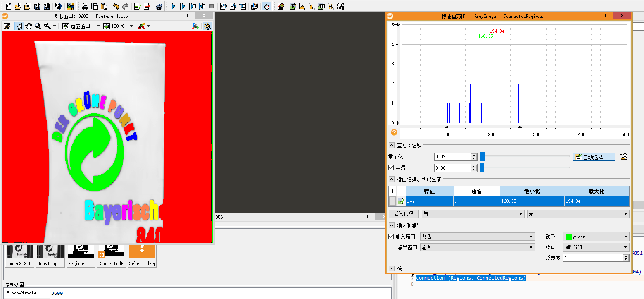Increase 线宽度 with the spinner up arrow
The width and height of the screenshot is (644, 299).
pos(625,256)
